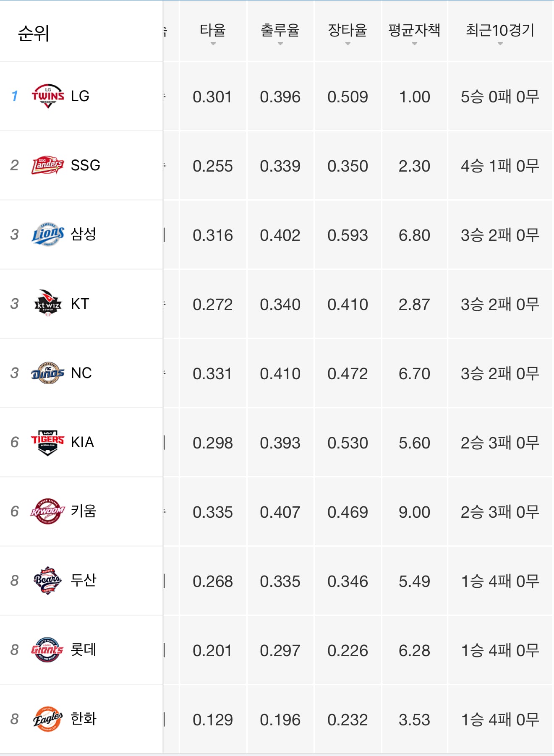The width and height of the screenshot is (554, 756).
Task: Select the 한화 team name
Action: (x=84, y=719)
